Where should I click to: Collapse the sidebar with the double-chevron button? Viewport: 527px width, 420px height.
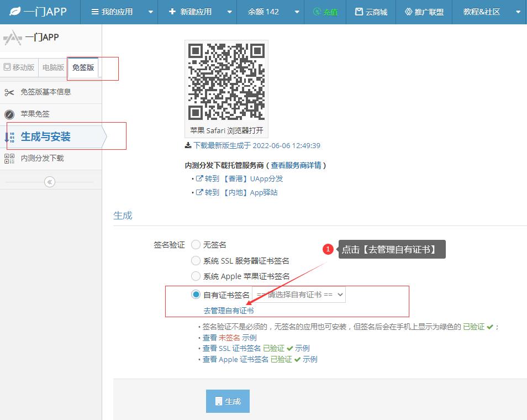tap(49, 182)
